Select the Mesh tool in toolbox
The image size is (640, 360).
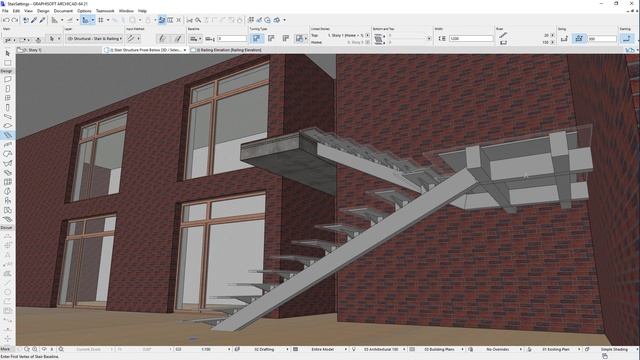[7, 219]
